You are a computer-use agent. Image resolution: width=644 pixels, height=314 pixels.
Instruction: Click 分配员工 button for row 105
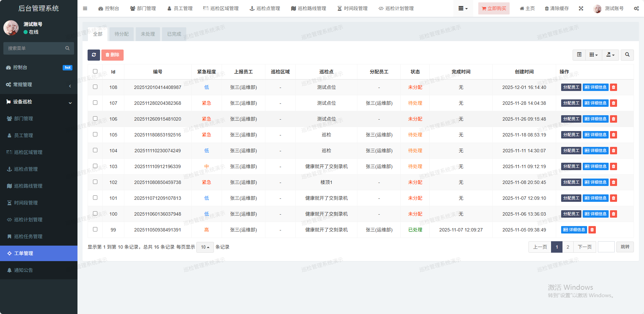click(x=571, y=135)
